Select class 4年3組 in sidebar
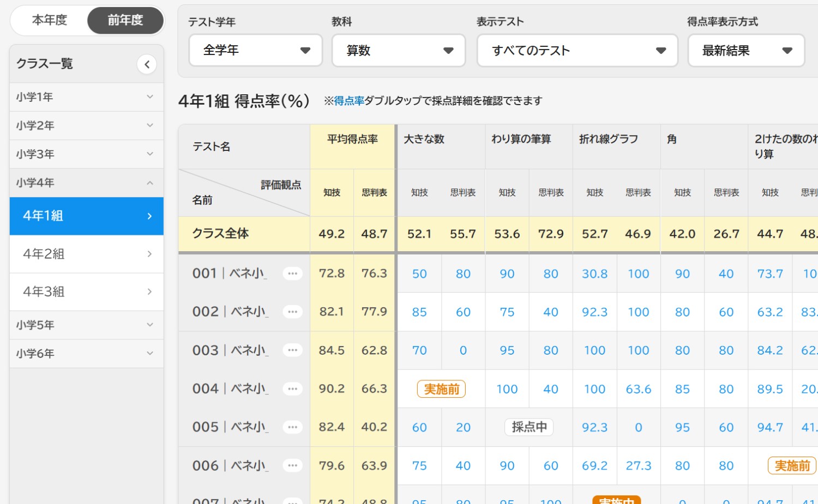Screen dimensions: 818x504 pos(86,292)
